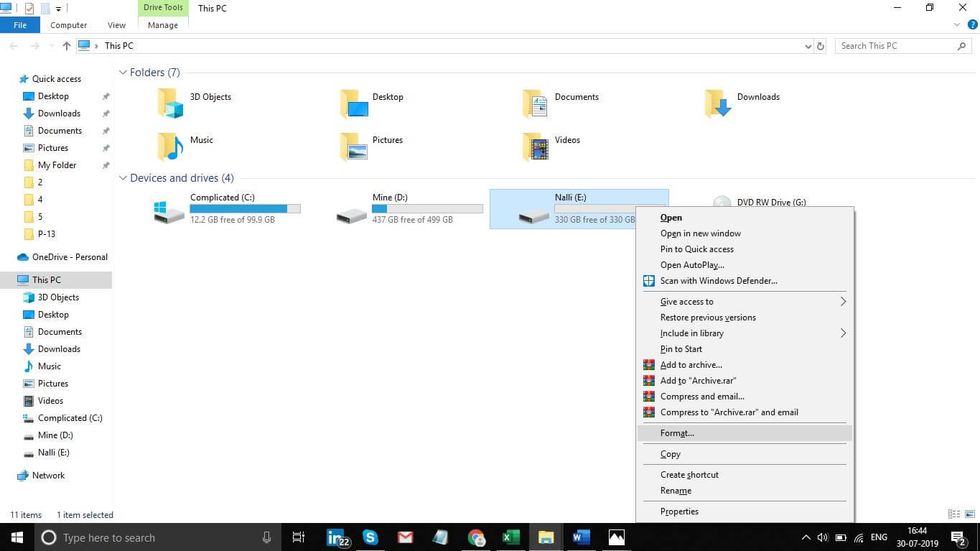
Task: Select the Mine (D:) drive icon
Action: pyautogui.click(x=352, y=214)
